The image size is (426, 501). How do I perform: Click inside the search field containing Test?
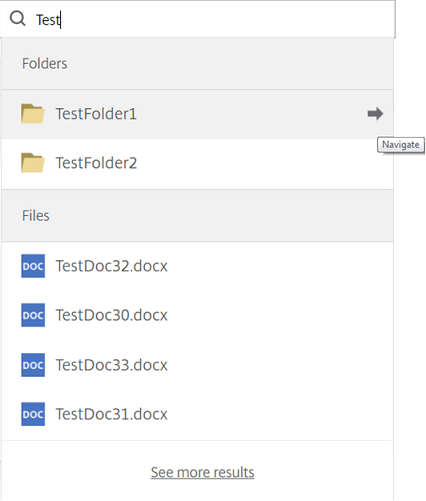click(197, 19)
